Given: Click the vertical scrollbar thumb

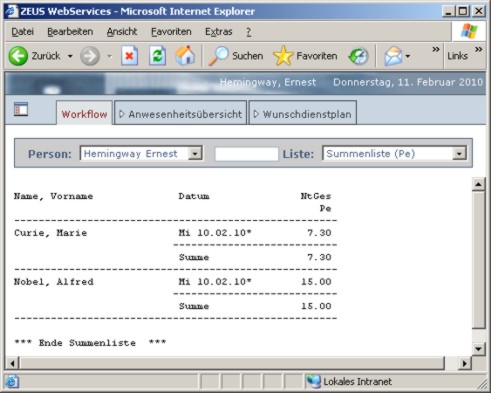Looking at the screenshot, I should [478, 260].
